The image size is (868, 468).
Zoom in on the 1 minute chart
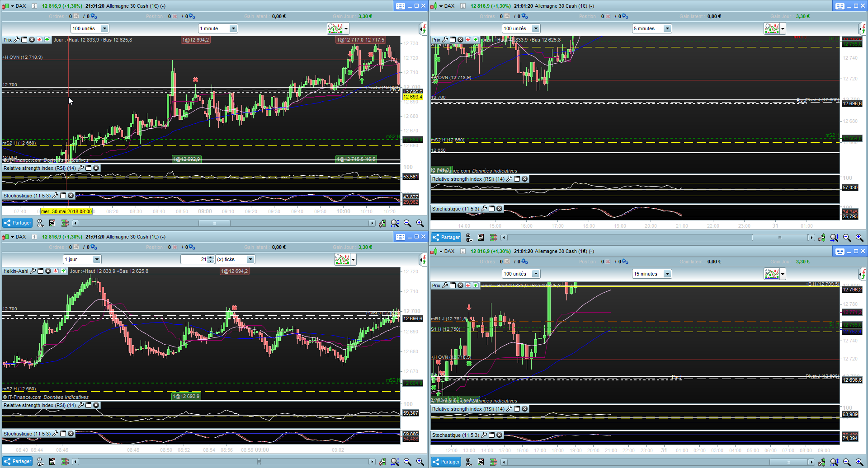pos(420,223)
